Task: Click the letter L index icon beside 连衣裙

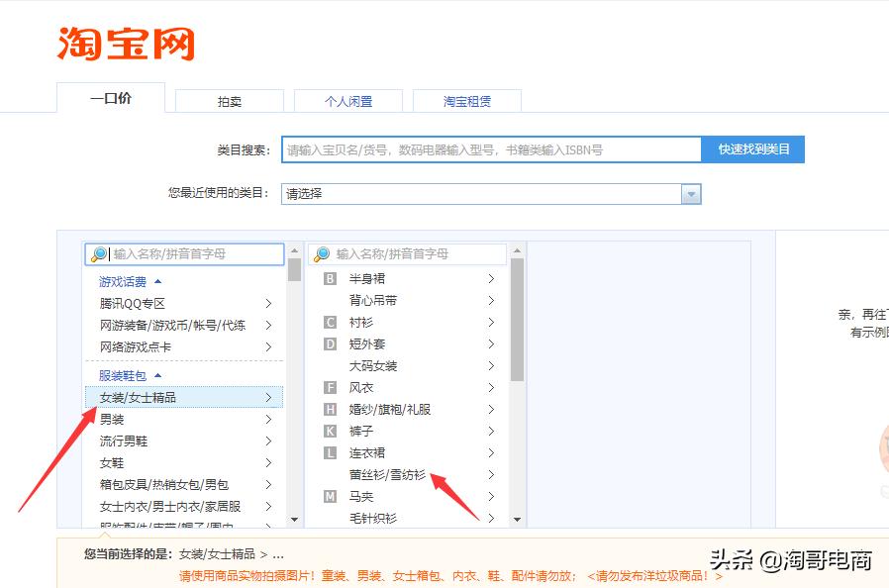Action: (331, 452)
